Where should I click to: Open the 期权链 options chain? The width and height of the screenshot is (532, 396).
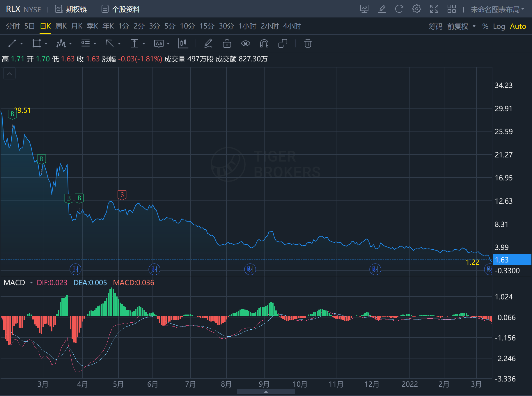pos(71,9)
